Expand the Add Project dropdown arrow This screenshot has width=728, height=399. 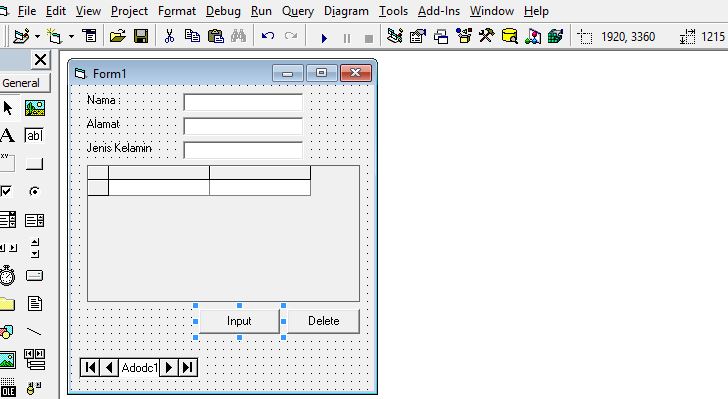coord(37,36)
